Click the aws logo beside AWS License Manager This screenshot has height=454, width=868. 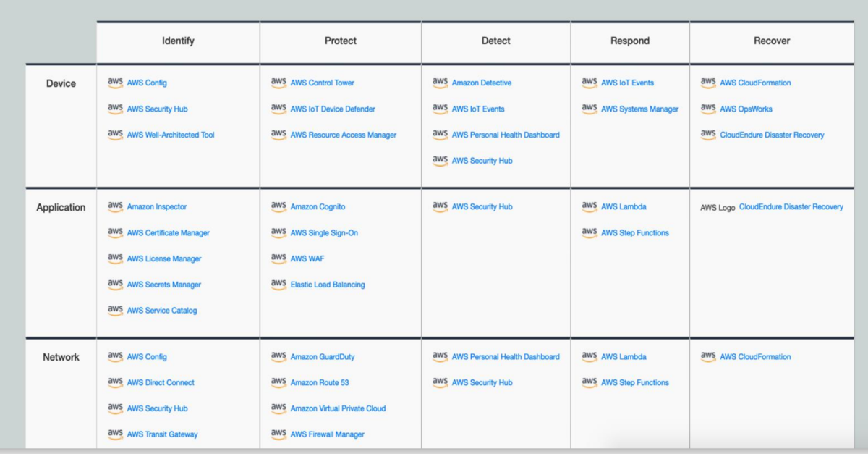tap(115, 258)
